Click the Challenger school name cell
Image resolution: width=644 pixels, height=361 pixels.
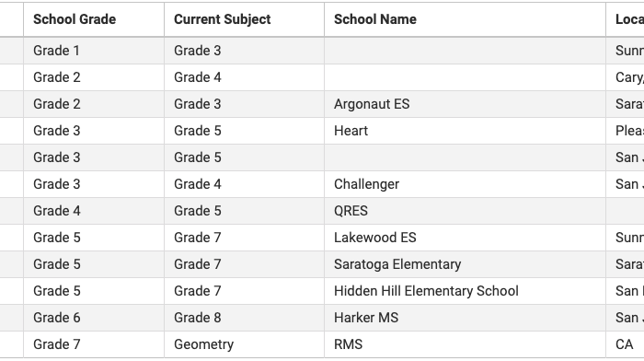(465, 184)
